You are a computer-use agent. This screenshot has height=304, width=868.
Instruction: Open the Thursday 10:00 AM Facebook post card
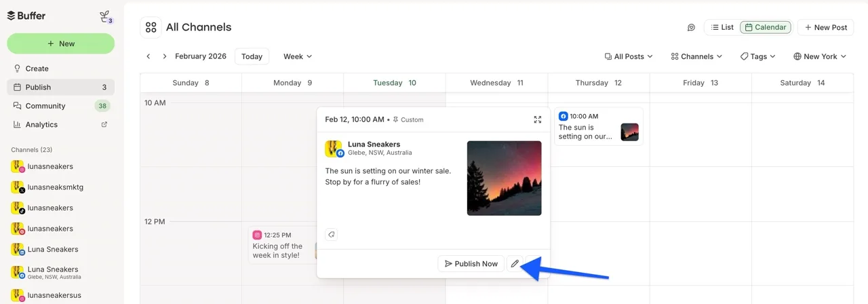coord(599,126)
